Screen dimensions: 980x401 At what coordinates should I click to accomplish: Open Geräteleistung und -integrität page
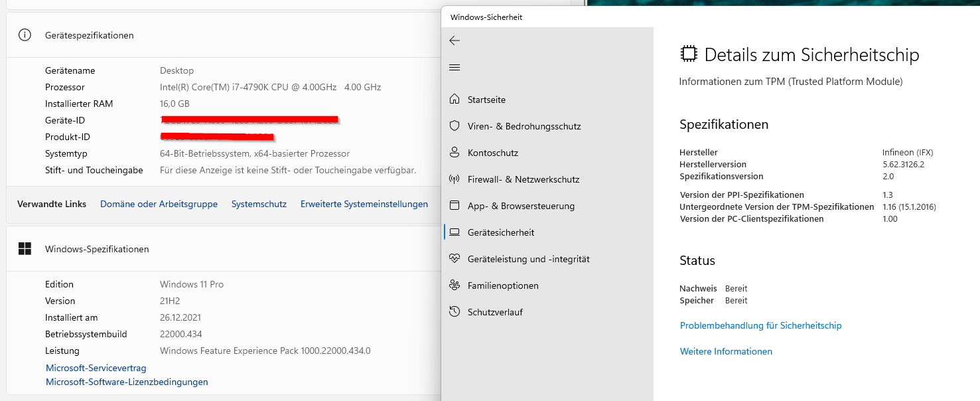click(x=529, y=259)
